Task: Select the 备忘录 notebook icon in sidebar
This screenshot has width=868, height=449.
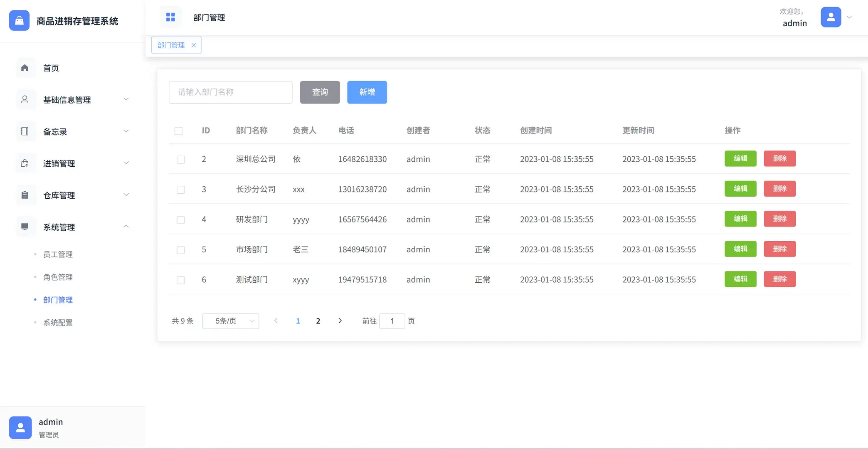Action: pyautogui.click(x=25, y=131)
